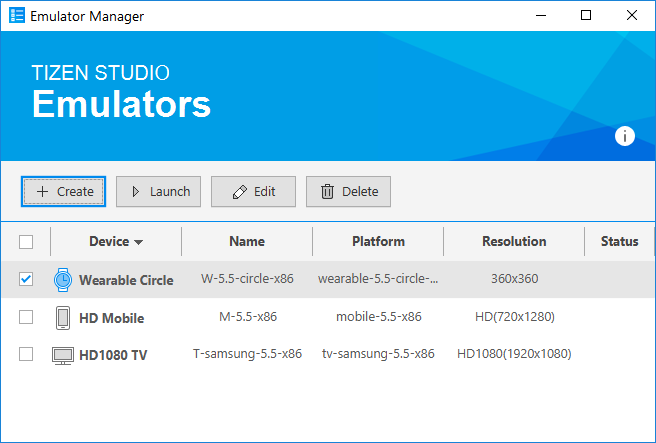The image size is (656, 443).
Task: Edit the selected emulator
Action: [253, 191]
